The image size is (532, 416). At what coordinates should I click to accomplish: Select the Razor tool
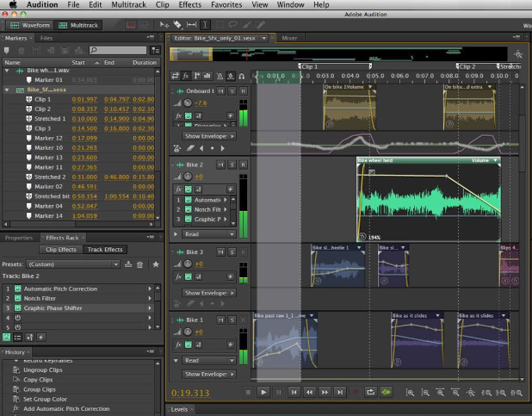point(177,25)
